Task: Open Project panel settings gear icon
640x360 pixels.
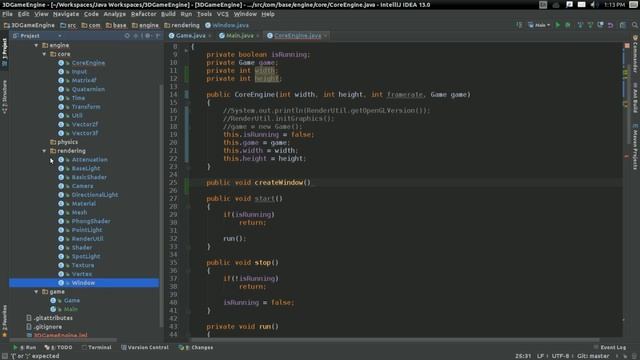Action: [148, 36]
